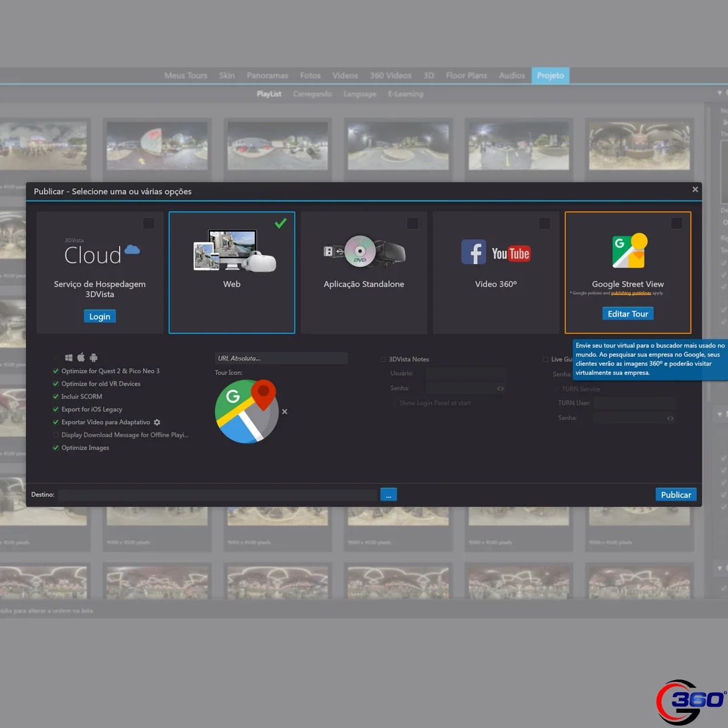Tick the Cloud hosting service checkbox

pos(148,223)
